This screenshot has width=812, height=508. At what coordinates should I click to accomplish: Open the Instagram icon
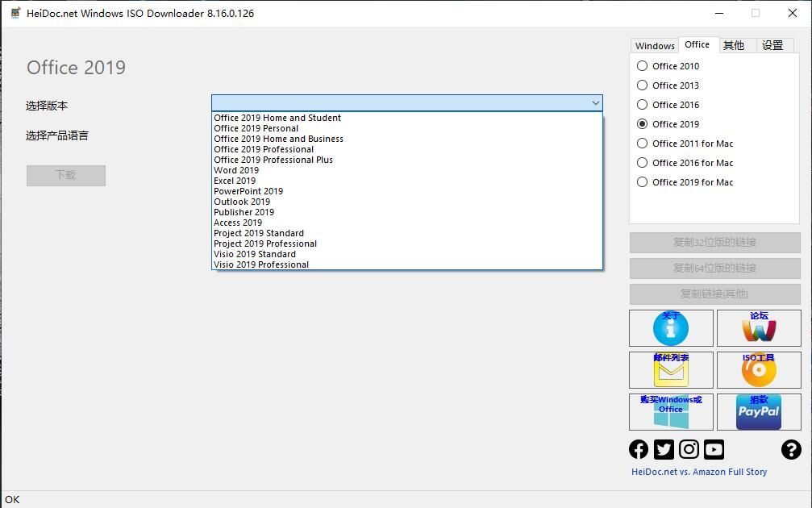(x=689, y=449)
